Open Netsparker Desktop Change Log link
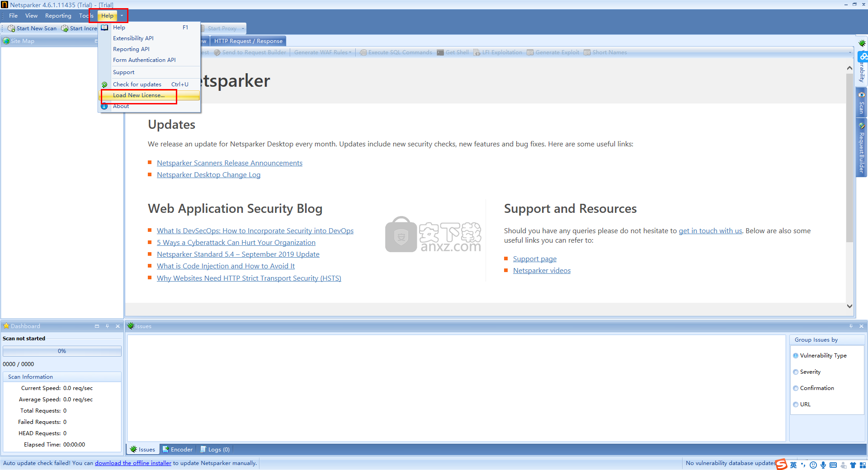868x470 pixels. pyautogui.click(x=208, y=175)
